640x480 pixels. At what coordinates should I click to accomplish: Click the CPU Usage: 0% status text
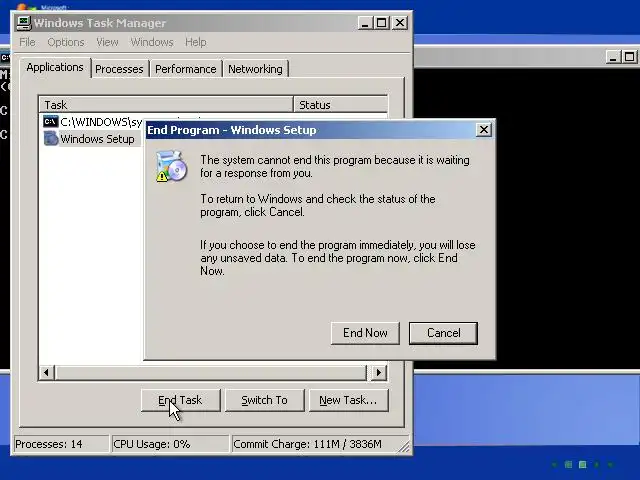click(152, 444)
